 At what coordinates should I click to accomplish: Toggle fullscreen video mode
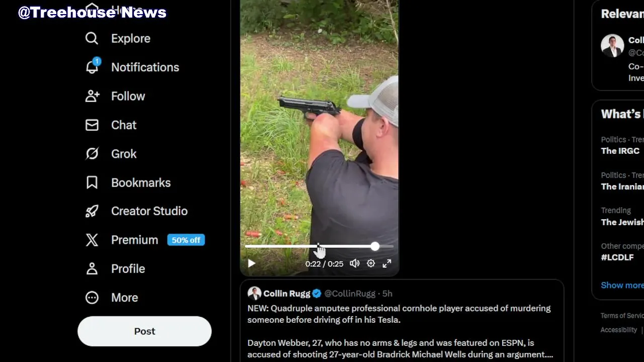[387, 263]
